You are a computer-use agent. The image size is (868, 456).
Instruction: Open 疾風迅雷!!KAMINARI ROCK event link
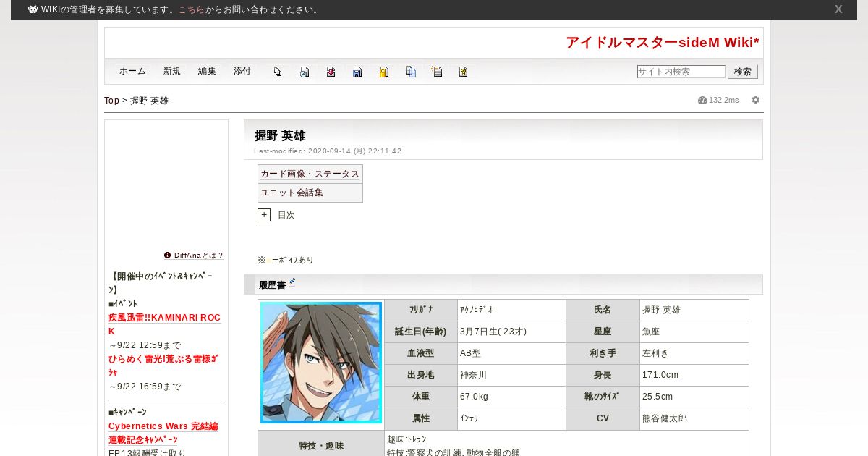coord(164,324)
